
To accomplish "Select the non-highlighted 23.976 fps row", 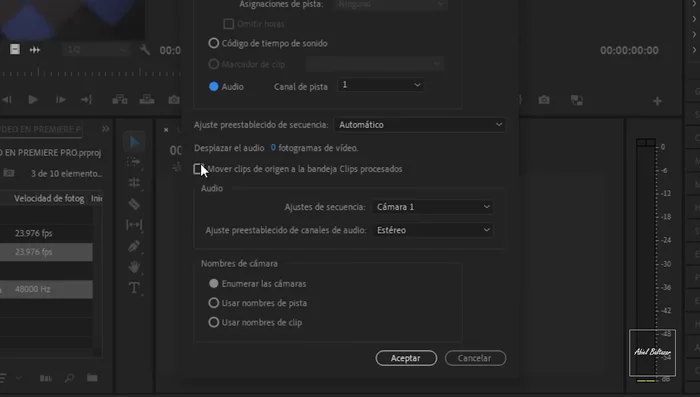I will (46, 233).
